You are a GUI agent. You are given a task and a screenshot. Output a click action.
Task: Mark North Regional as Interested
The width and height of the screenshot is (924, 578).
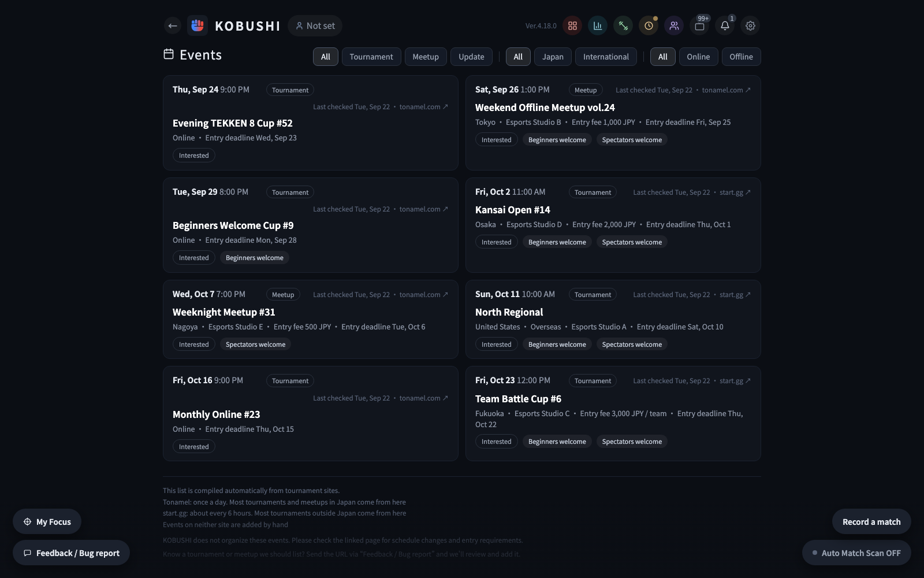[x=496, y=344]
